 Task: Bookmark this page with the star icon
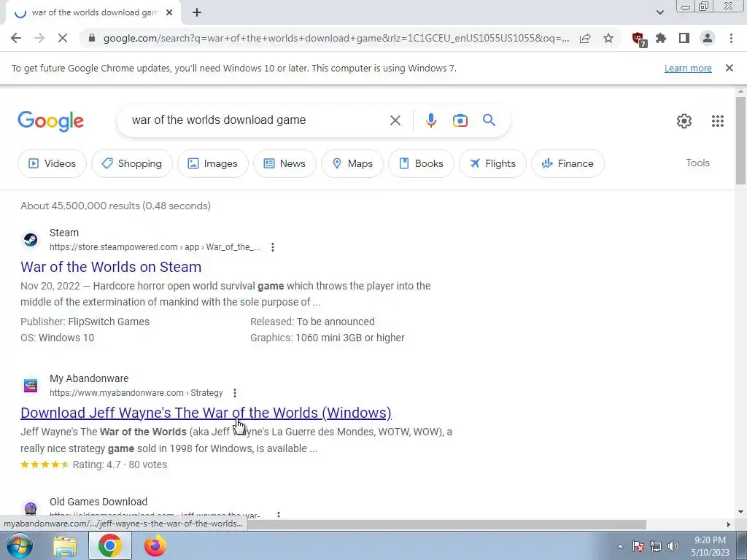pyautogui.click(x=608, y=38)
